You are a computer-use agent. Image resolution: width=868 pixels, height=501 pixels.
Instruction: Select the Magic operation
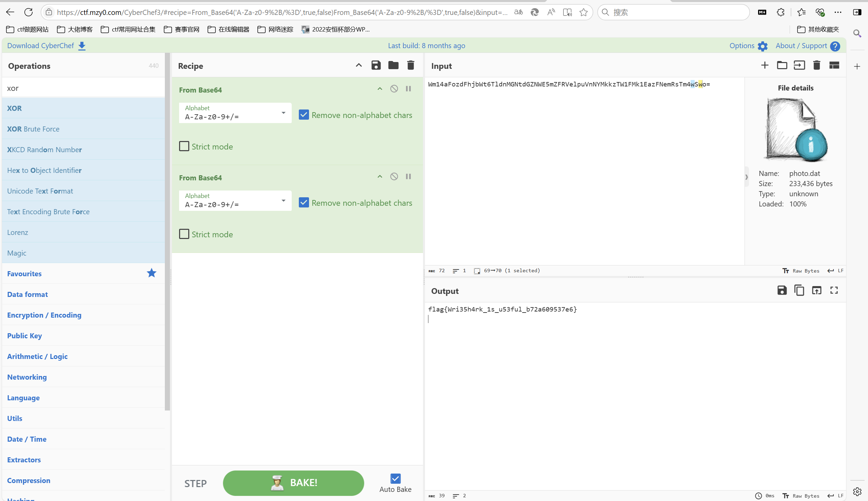click(83, 253)
